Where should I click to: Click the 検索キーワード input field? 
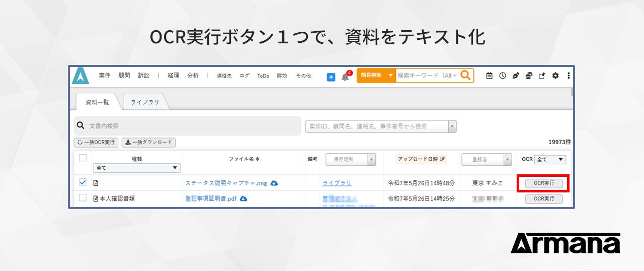point(428,76)
